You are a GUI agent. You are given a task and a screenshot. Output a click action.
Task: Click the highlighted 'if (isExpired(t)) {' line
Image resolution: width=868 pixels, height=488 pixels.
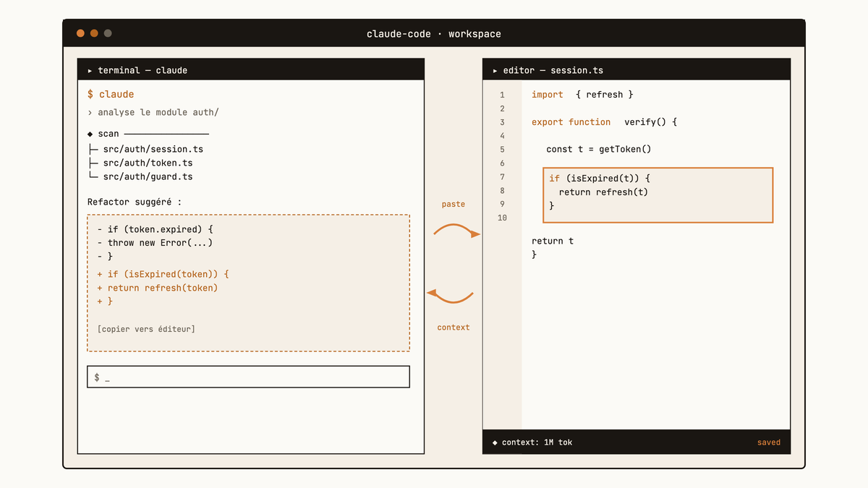coord(600,178)
